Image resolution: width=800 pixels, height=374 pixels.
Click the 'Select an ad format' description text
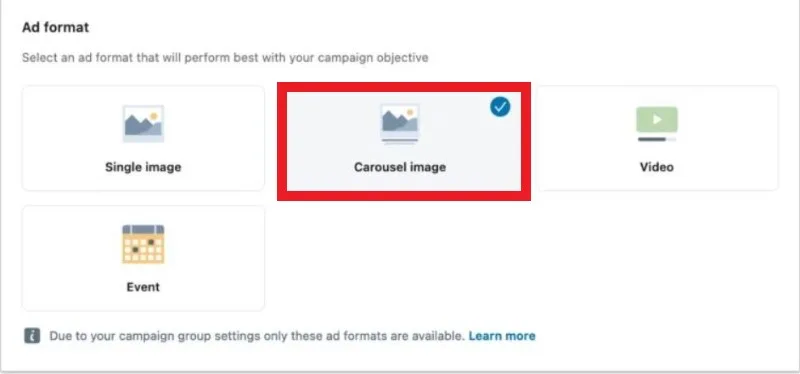pos(225,58)
